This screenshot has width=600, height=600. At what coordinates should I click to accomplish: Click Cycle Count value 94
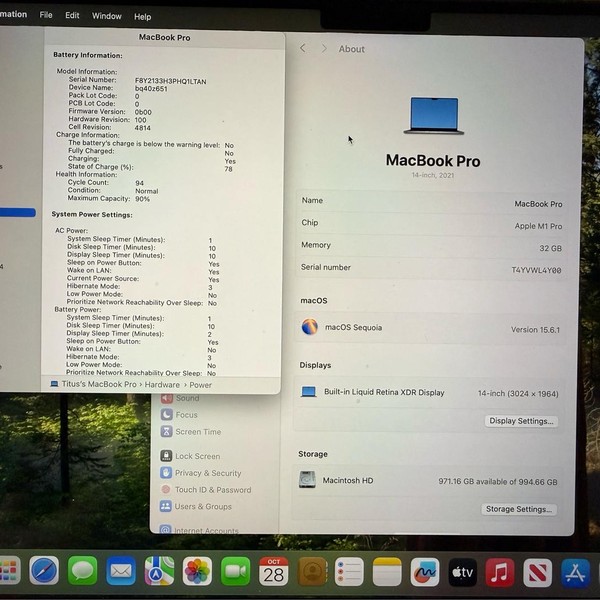coord(139,183)
